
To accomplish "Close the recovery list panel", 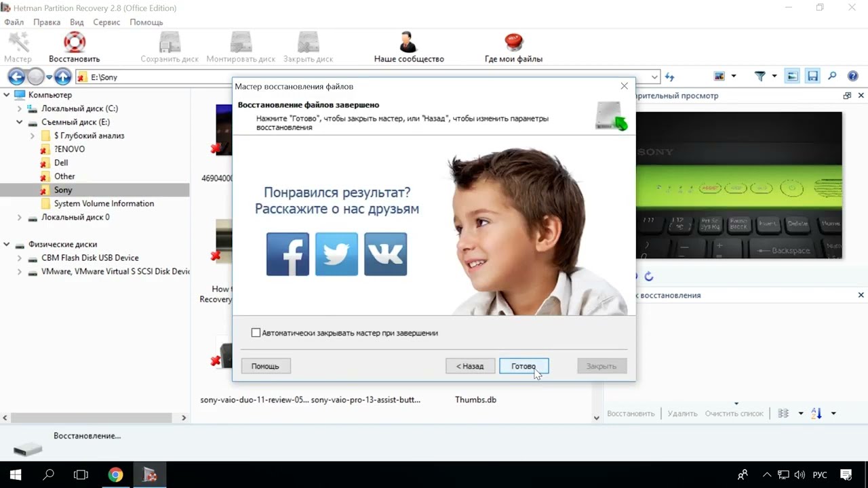I will pyautogui.click(x=861, y=295).
